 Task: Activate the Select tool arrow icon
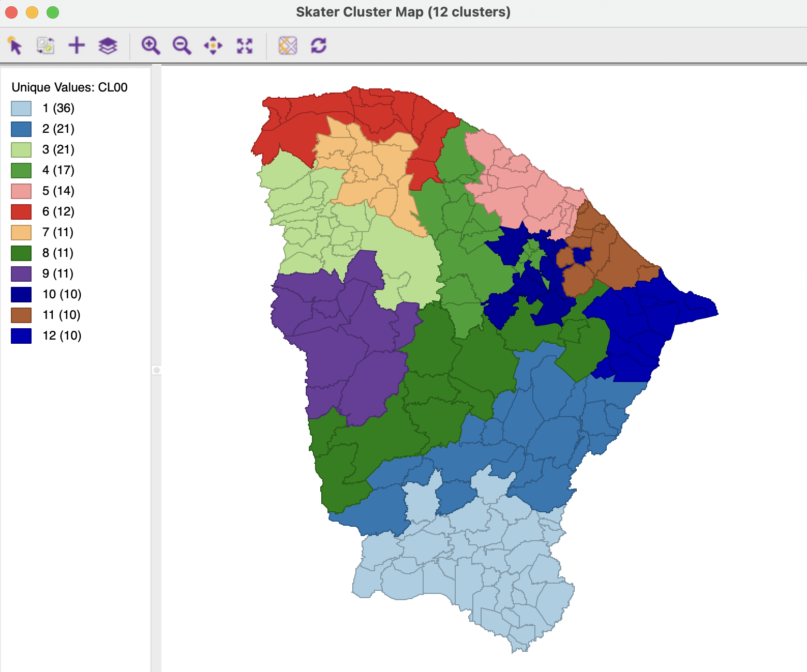click(15, 45)
